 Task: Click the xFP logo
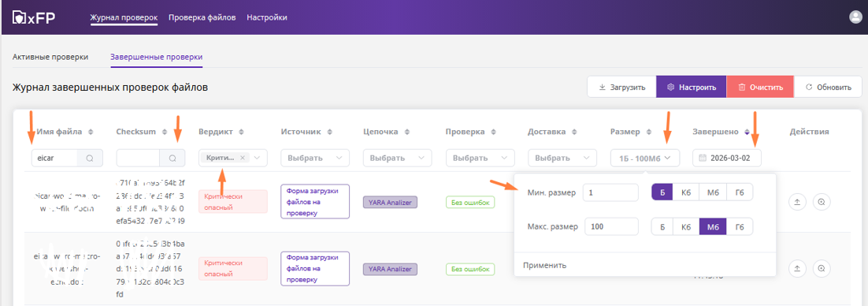tap(33, 17)
